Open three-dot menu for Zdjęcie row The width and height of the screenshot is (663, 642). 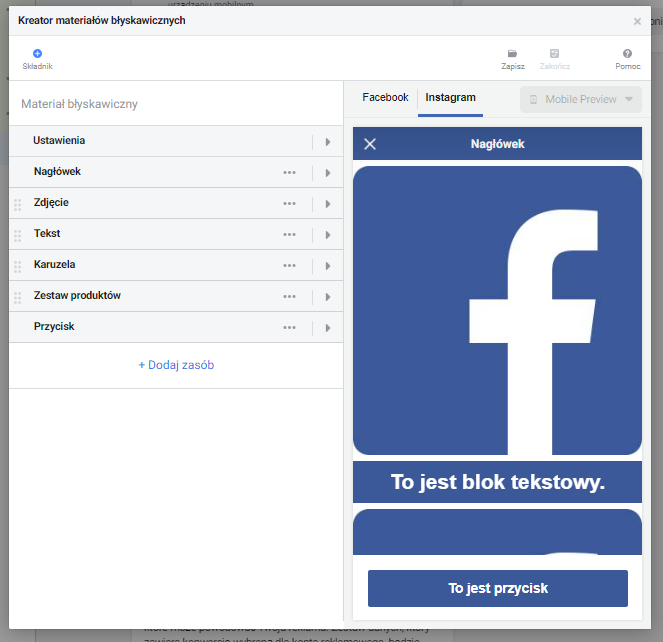[290, 203]
